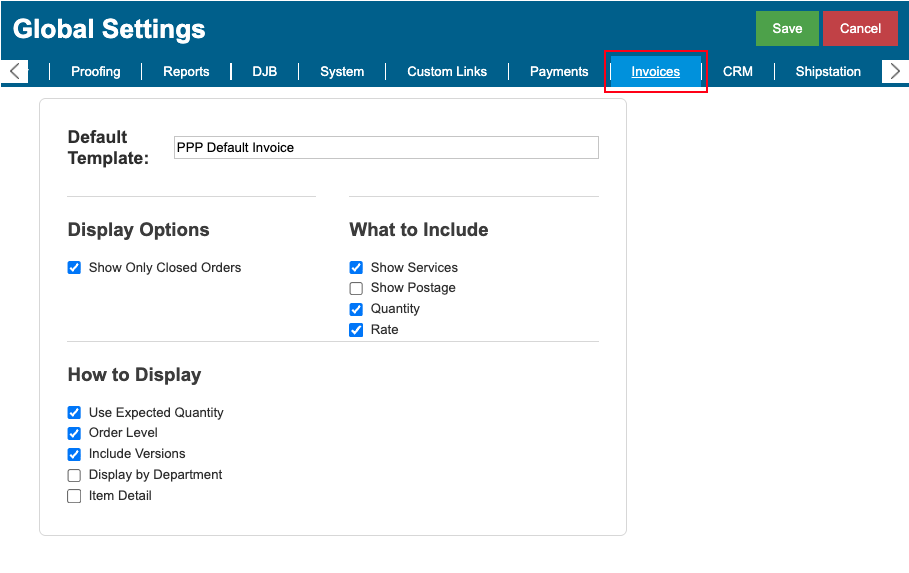Open the CRM tab
This screenshot has height=573, width=909.
point(737,71)
